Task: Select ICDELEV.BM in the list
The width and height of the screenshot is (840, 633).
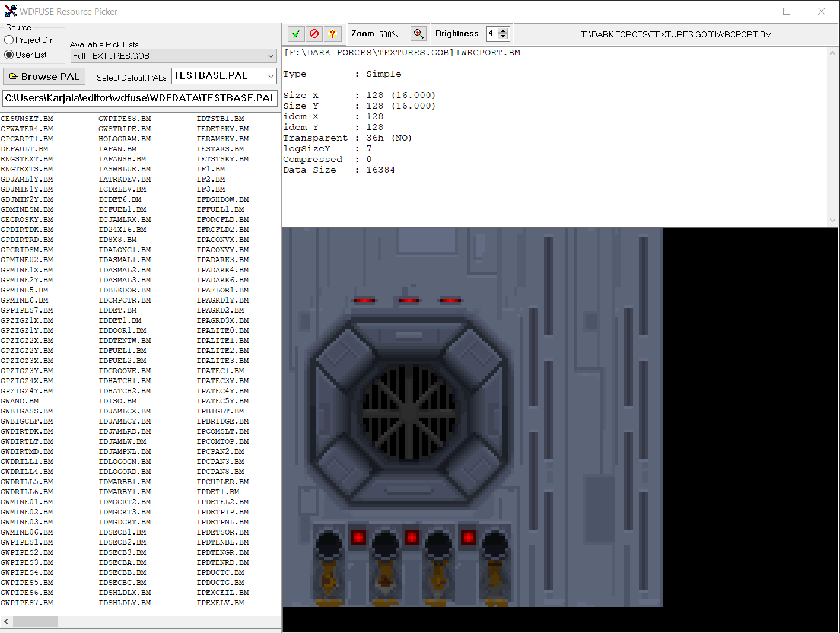Action: 122,189
